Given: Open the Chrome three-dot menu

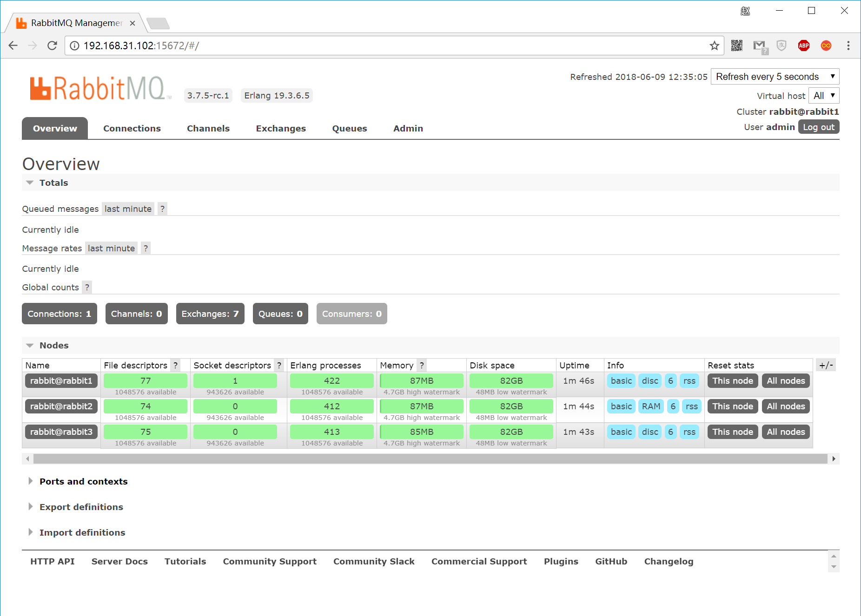Looking at the screenshot, I should coord(848,46).
